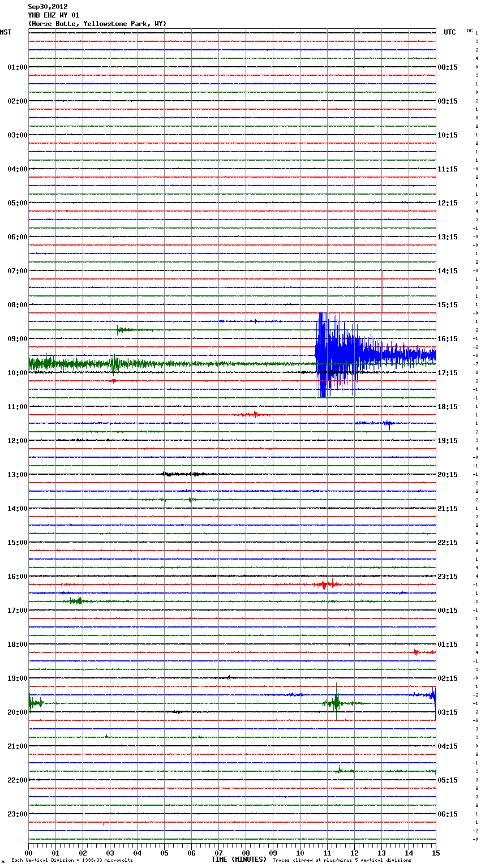
Task: Select the 23:00 MST time label
Action: click(18, 814)
